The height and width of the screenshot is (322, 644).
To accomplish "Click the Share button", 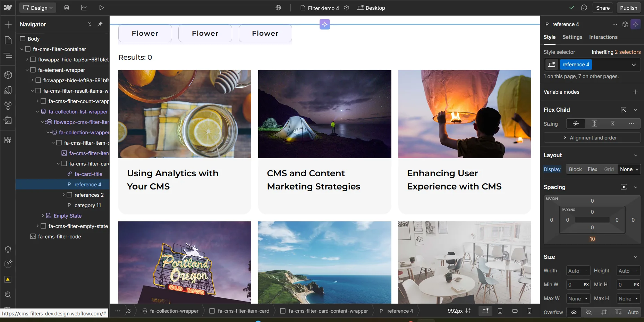I will [603, 8].
